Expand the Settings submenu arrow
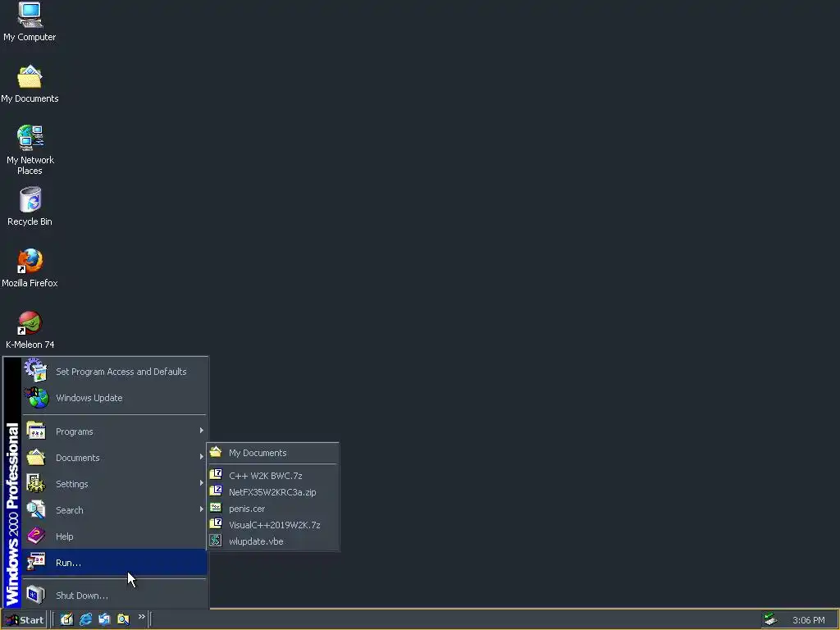Image resolution: width=840 pixels, height=630 pixels. click(x=202, y=483)
